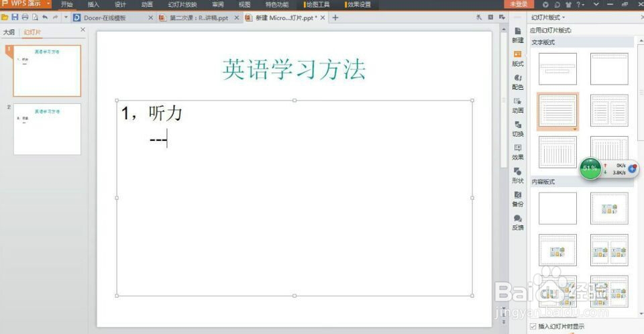The image size is (644, 334).
Task: Select the blank content layout thumbnail
Action: click(x=557, y=209)
